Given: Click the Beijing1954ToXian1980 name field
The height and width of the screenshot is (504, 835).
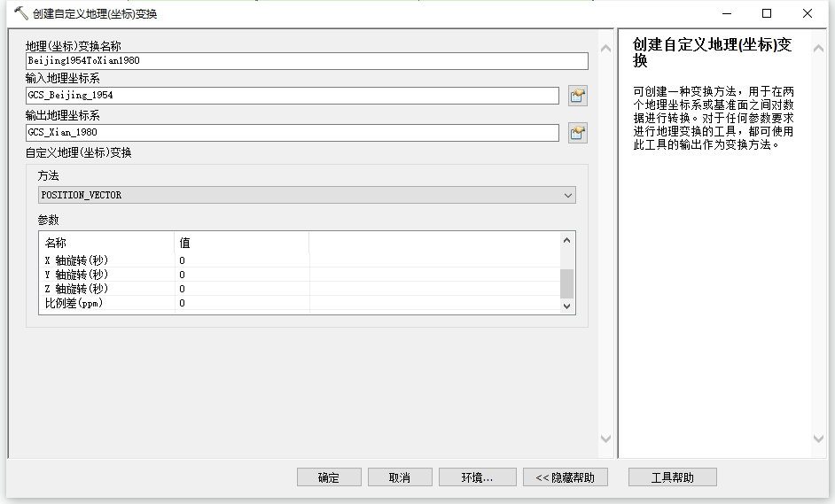Looking at the screenshot, I should click(x=307, y=61).
